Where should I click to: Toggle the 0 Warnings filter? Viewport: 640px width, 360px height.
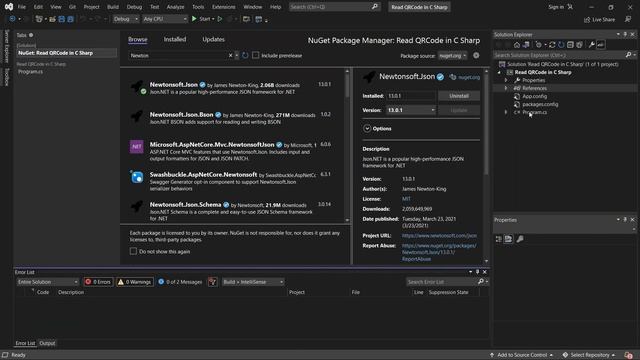(x=135, y=282)
